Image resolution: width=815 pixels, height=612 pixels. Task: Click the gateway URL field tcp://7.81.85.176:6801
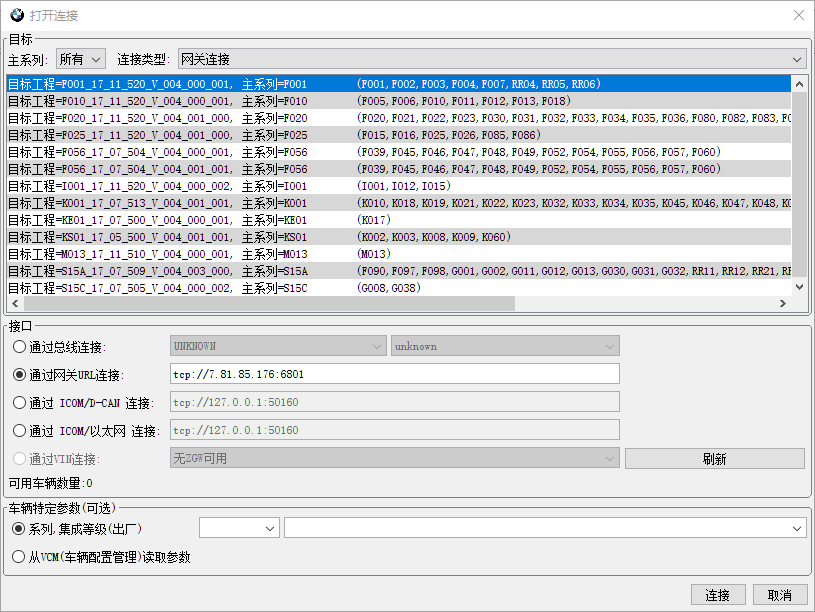(x=395, y=374)
